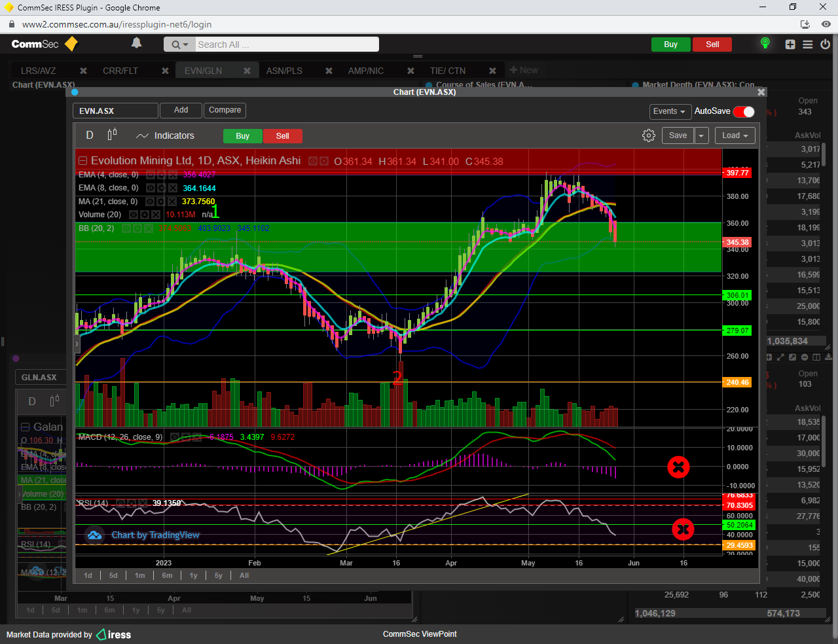Screen dimensions: 838x644
Task: Click the Search All input field
Action: [x=286, y=45]
